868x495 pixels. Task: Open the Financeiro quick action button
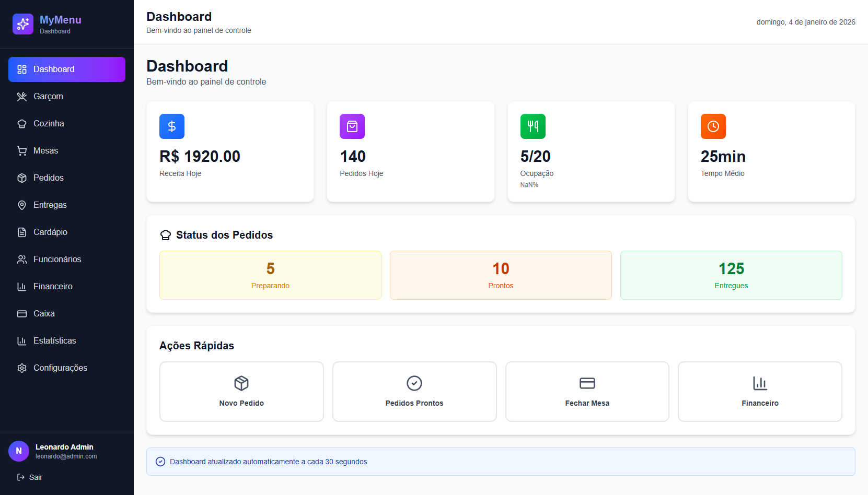point(760,392)
